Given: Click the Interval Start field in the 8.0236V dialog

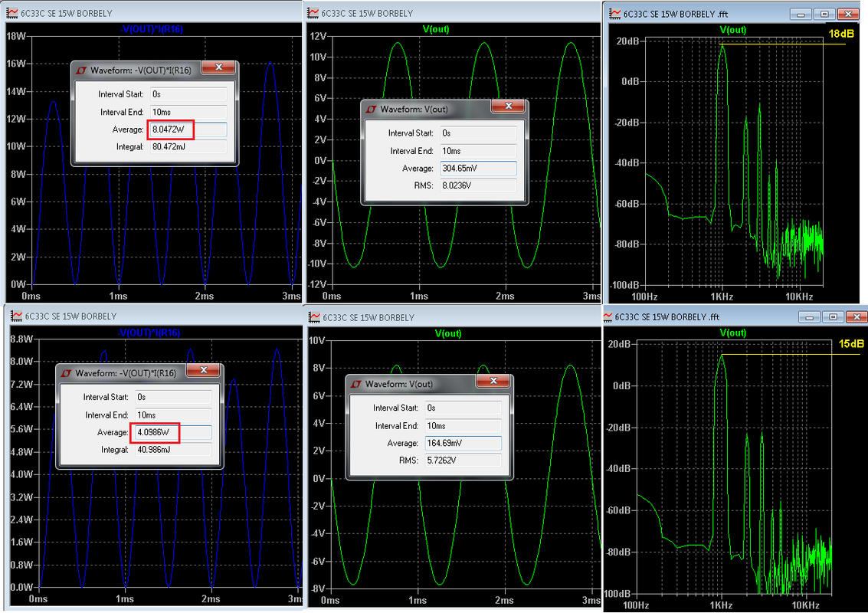Looking at the screenshot, I should pos(478,133).
